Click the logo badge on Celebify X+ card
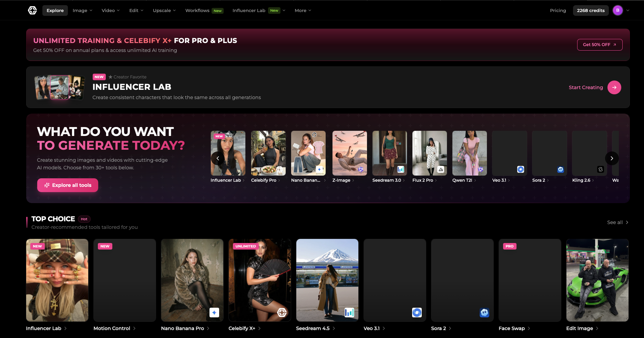This screenshot has width=644, height=338. 282,313
